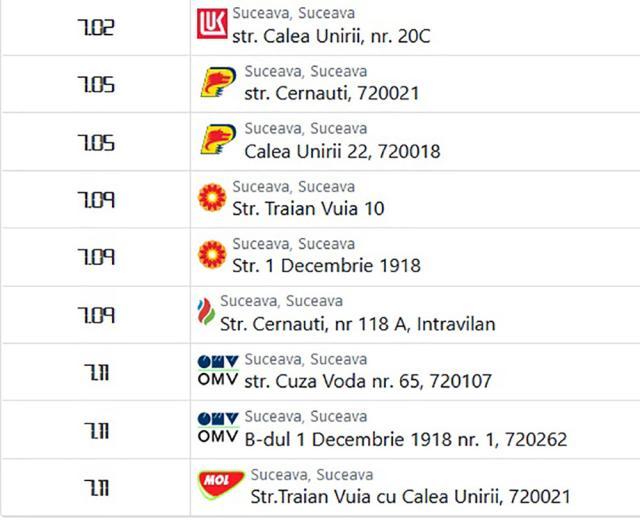
Task: Click the OMV logo beside str. Cuza Voda
Action: 218,370
